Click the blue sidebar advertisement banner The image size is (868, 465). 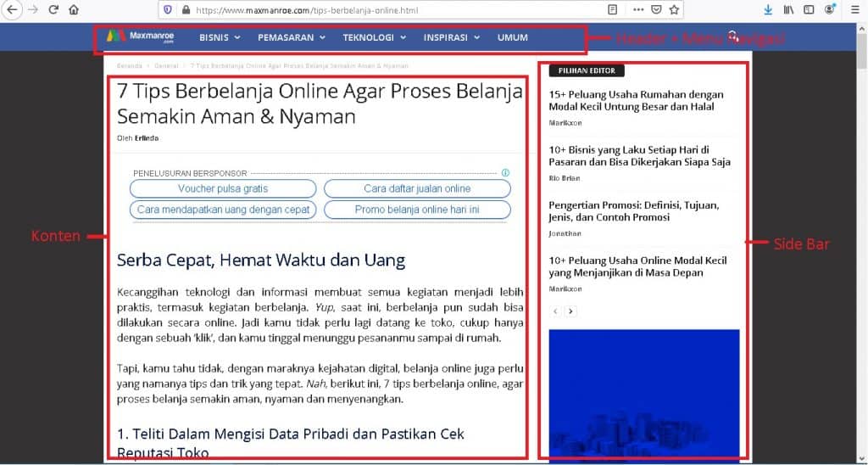(x=644, y=397)
